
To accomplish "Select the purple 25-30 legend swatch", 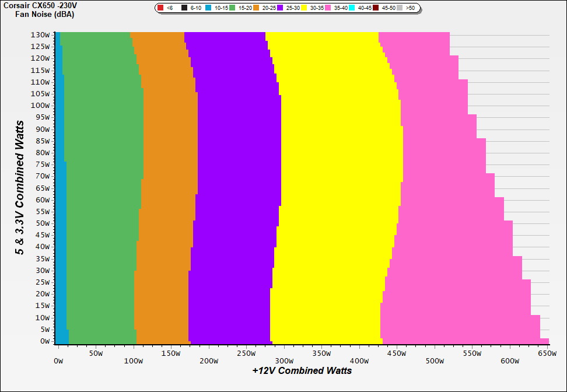I will point(280,8).
